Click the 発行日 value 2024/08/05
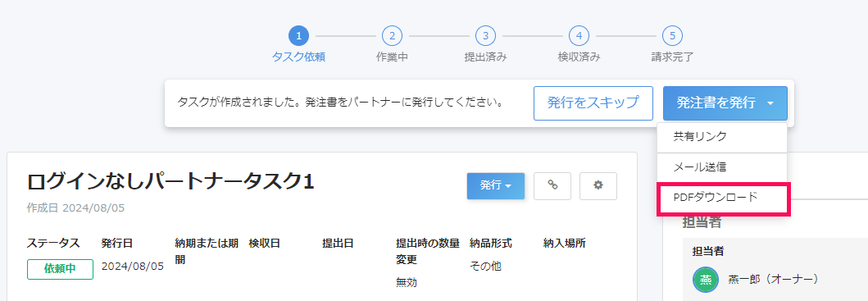Viewport: 868px width, 301px height. point(133,266)
